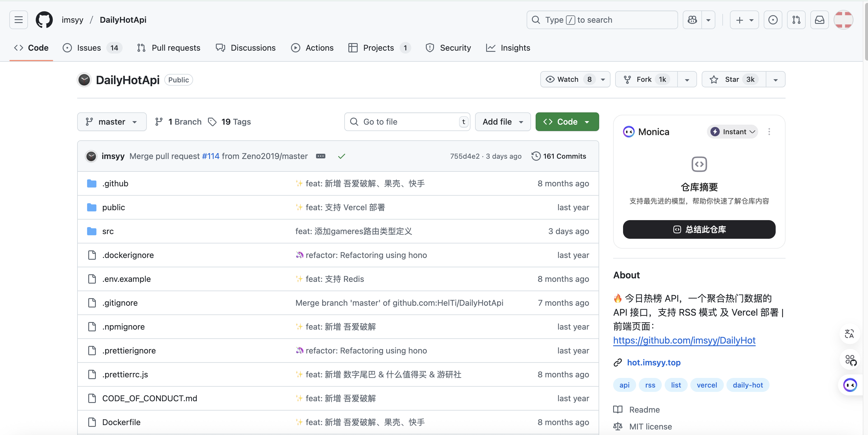Expand the Add file dropdown
The width and height of the screenshot is (868, 435).
(503, 122)
